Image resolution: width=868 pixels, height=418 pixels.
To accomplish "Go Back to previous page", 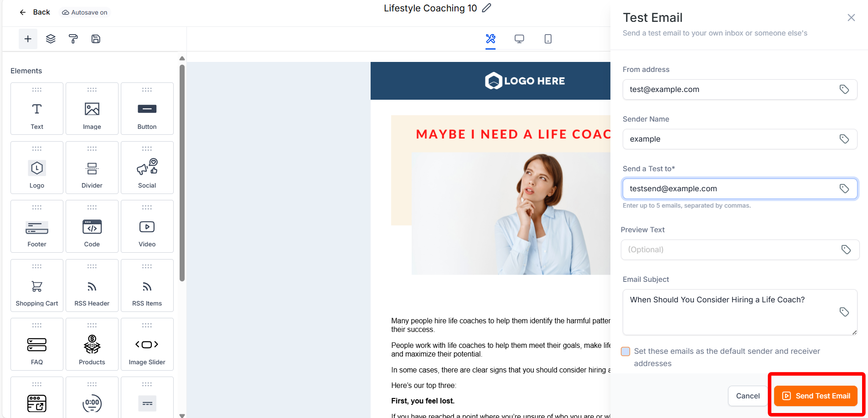I will click(x=35, y=12).
